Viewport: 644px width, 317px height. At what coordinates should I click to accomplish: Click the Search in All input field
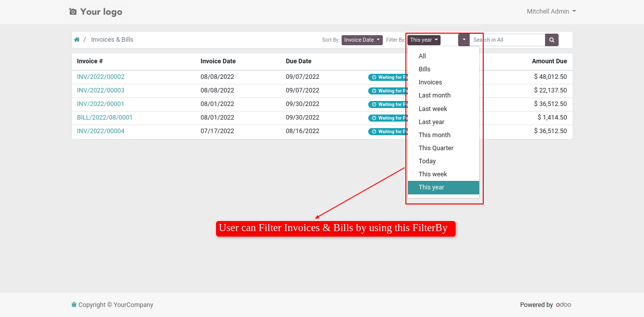point(507,40)
